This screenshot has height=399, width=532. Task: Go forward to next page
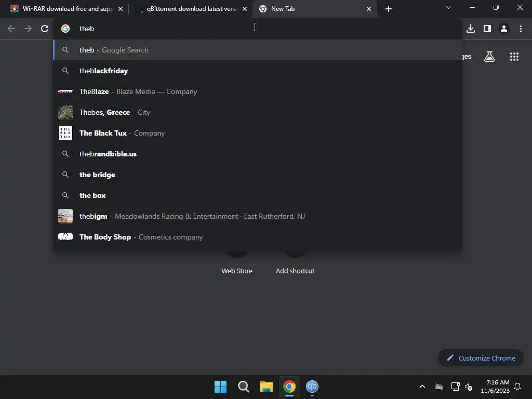[x=28, y=29]
